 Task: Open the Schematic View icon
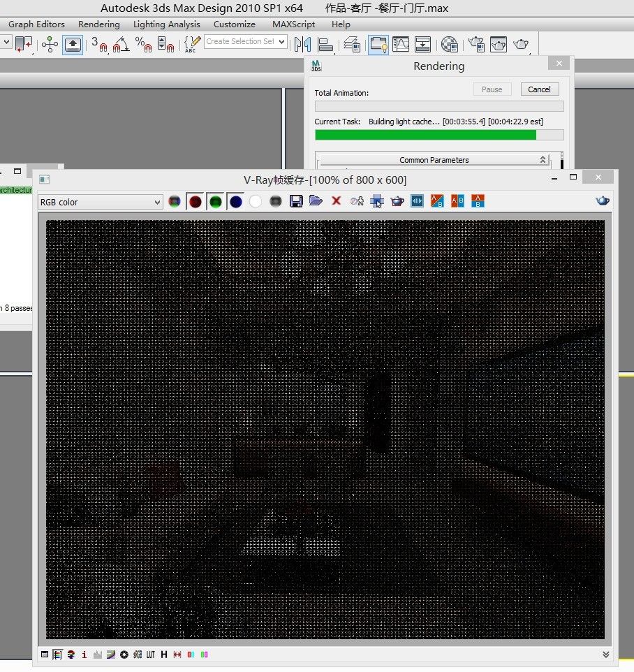pyautogui.click(x=423, y=44)
